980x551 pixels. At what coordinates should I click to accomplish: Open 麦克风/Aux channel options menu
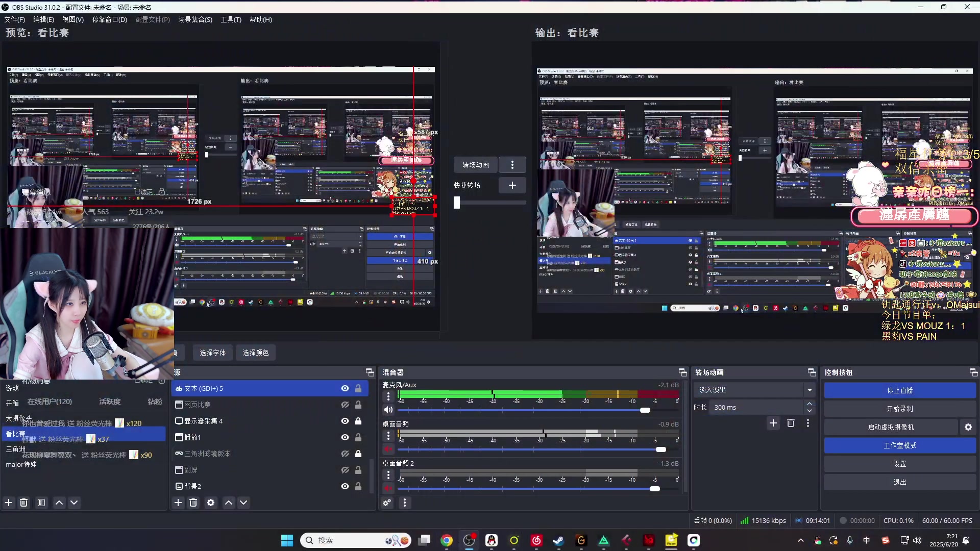click(x=388, y=396)
